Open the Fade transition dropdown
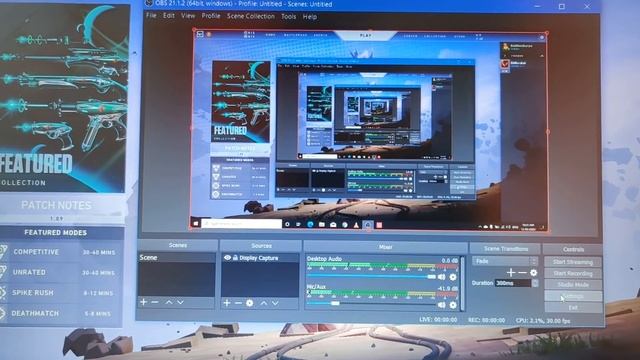The width and height of the screenshot is (640, 360). click(x=505, y=261)
